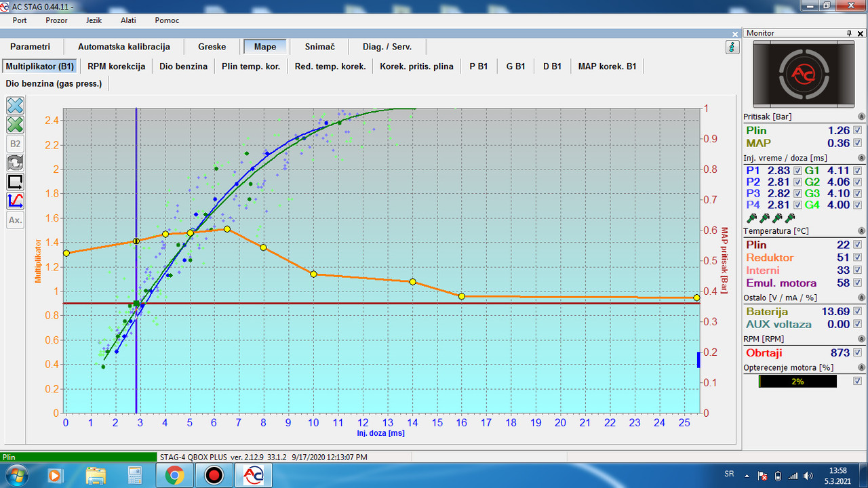Click the motor load percentage bar
Viewport: 868px width, 488px height.
tap(797, 382)
